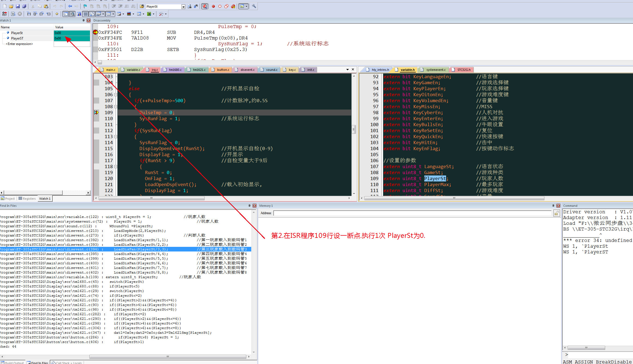Screen dimensions: 633x364
Task: Click the Disable All Breakpoints icon
Action: [x=226, y=6]
